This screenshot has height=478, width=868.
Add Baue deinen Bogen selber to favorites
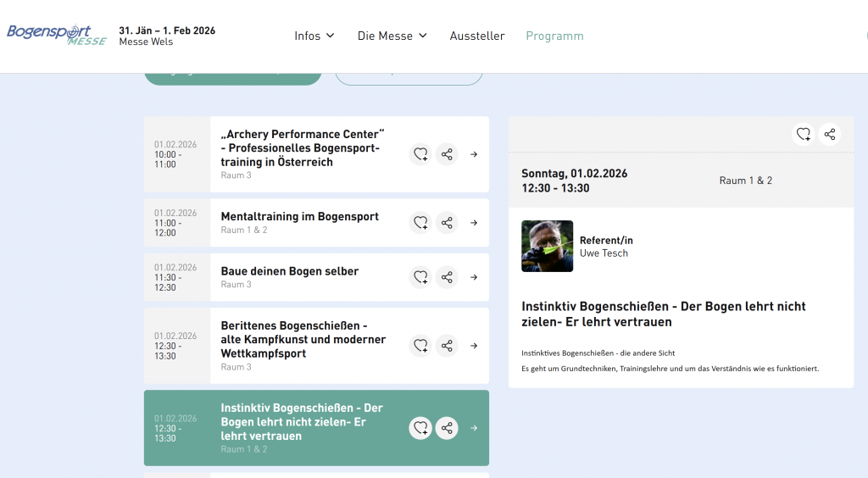click(420, 277)
